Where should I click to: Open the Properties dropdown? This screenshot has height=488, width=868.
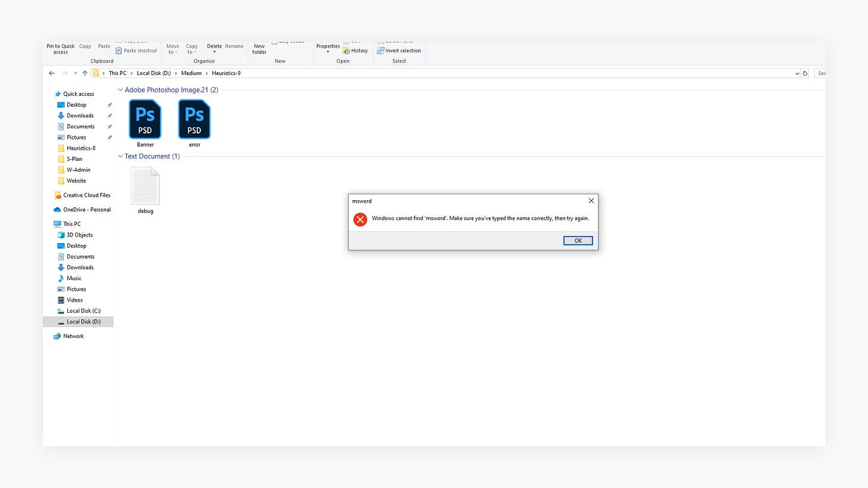coord(327,49)
